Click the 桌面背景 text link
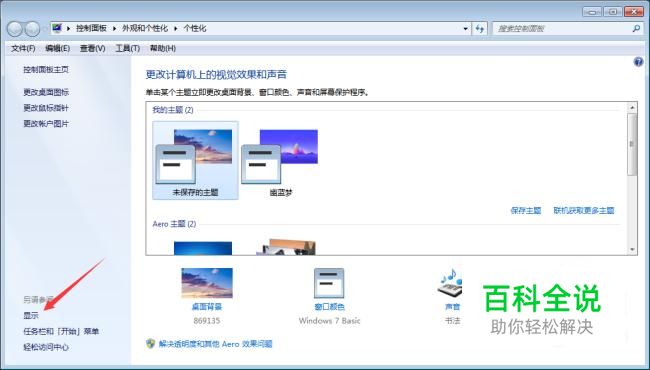The image size is (650, 370). (207, 307)
